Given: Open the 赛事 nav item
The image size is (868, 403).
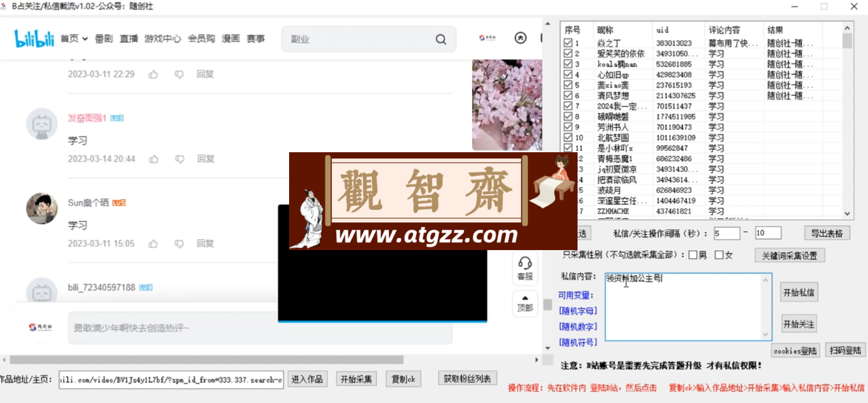Looking at the screenshot, I should pyautogui.click(x=256, y=39).
